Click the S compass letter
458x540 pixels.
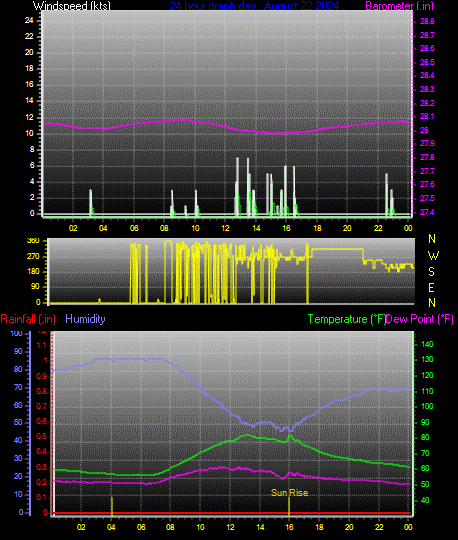(431, 272)
